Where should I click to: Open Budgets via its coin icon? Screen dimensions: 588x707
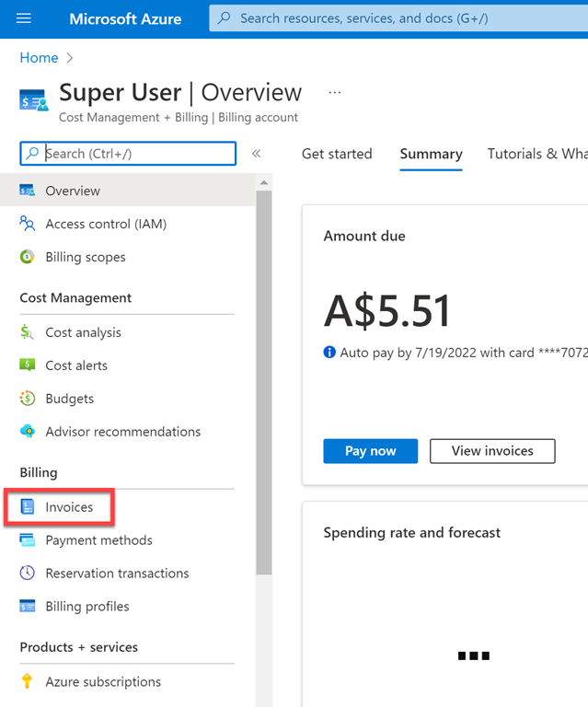tap(28, 399)
